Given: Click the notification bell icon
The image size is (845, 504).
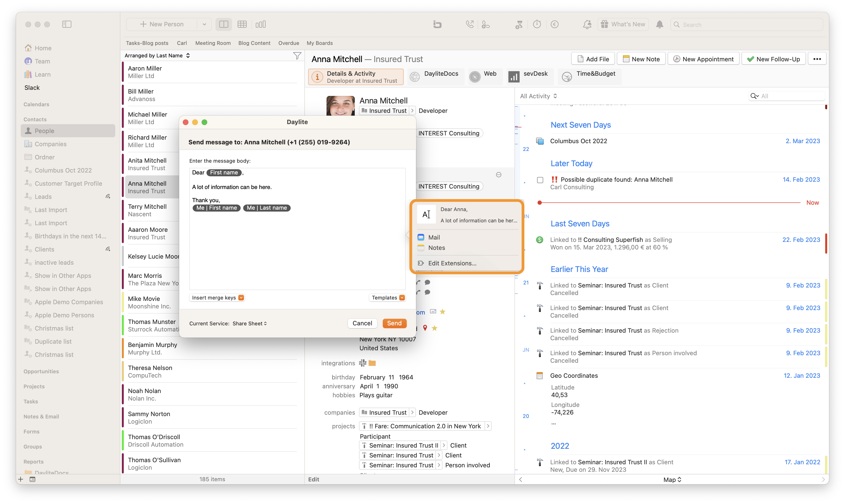Looking at the screenshot, I should (x=659, y=24).
